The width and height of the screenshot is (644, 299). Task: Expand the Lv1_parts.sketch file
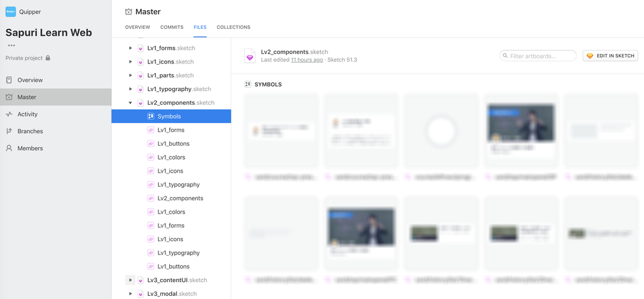point(131,75)
